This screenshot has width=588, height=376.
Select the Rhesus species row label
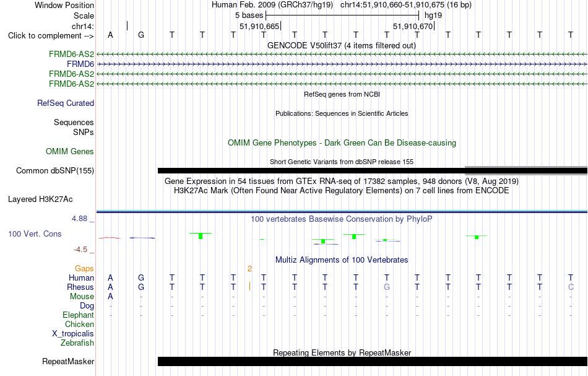click(x=80, y=287)
